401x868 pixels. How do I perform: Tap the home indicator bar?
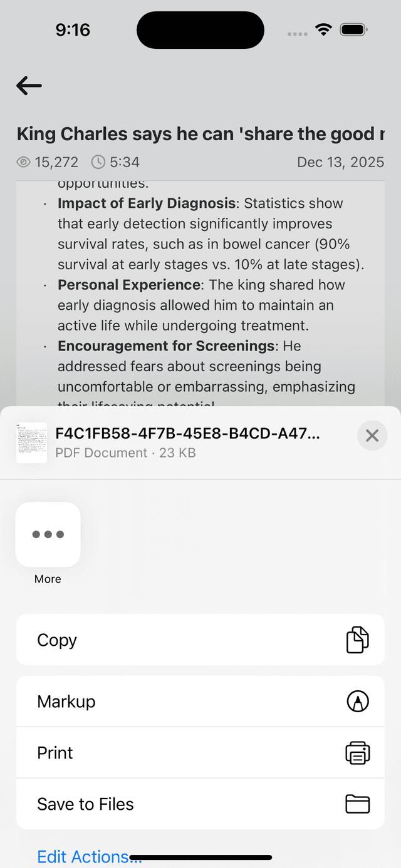point(200,857)
